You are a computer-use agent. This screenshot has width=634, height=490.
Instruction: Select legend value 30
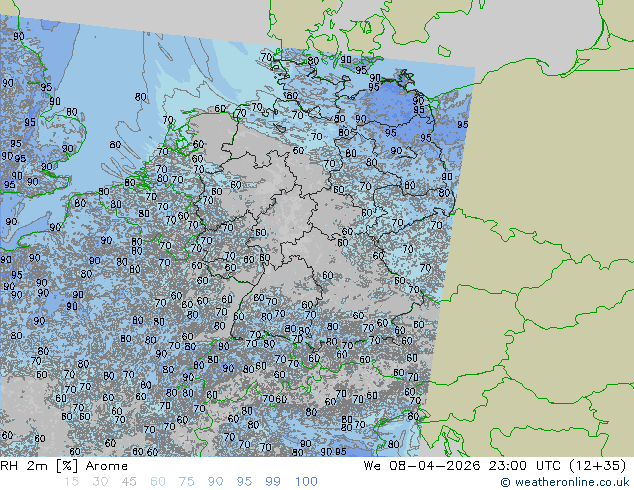(x=100, y=482)
